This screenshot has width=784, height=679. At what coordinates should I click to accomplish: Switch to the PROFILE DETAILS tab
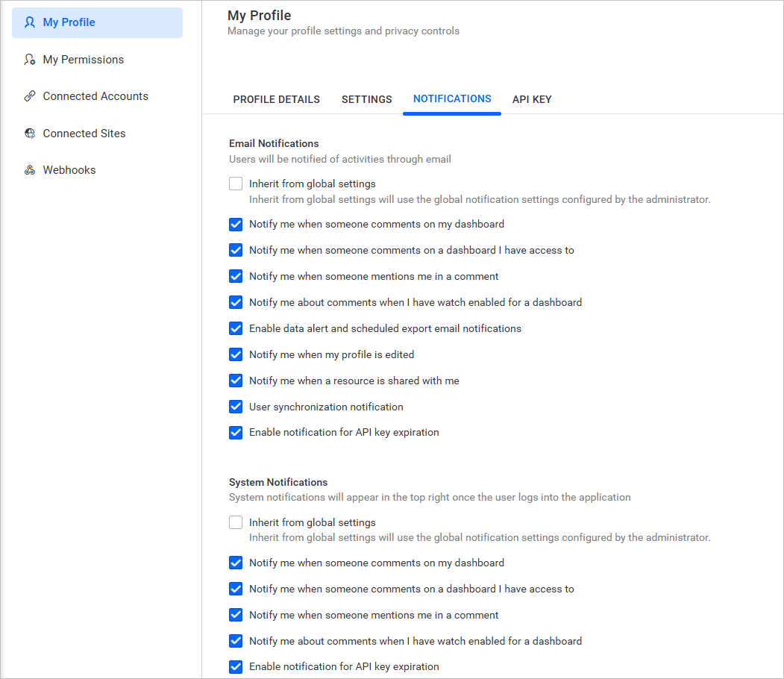pyautogui.click(x=276, y=99)
